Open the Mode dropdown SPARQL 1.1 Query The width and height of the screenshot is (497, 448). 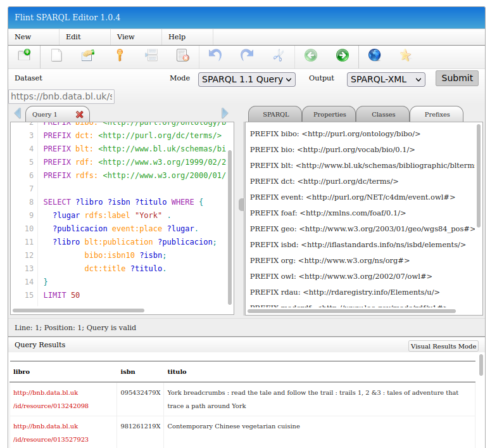[x=247, y=79]
